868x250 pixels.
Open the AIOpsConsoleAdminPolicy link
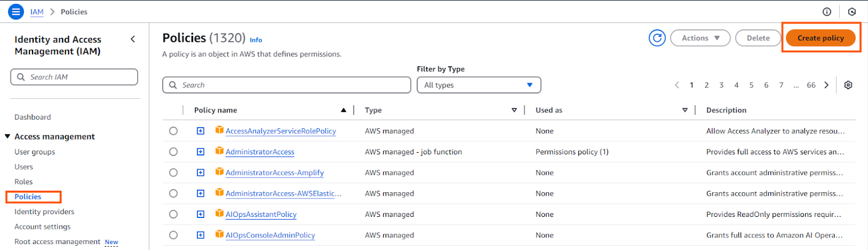[270, 235]
